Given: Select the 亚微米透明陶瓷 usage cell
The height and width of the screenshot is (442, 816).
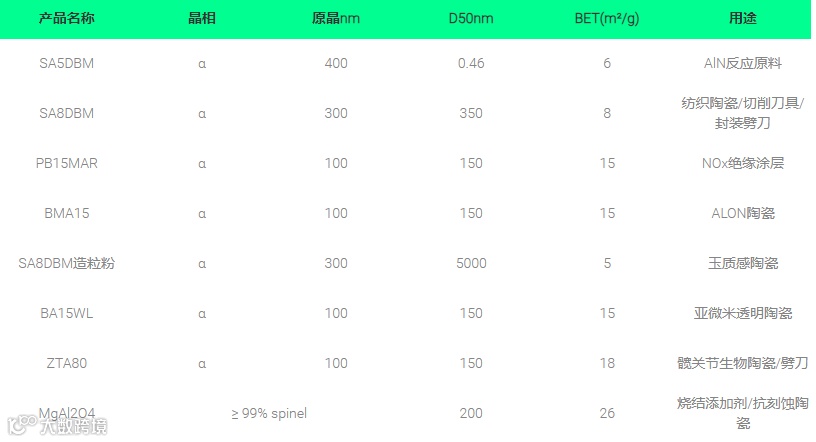Looking at the screenshot, I should [743, 313].
